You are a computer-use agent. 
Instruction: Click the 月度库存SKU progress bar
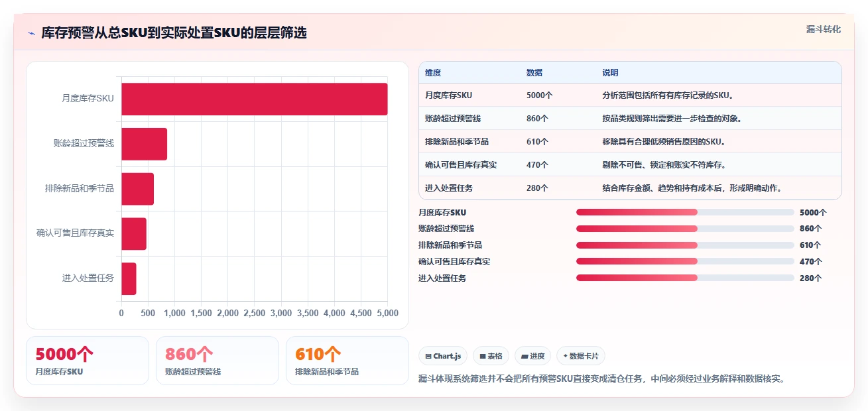pyautogui.click(x=685, y=212)
